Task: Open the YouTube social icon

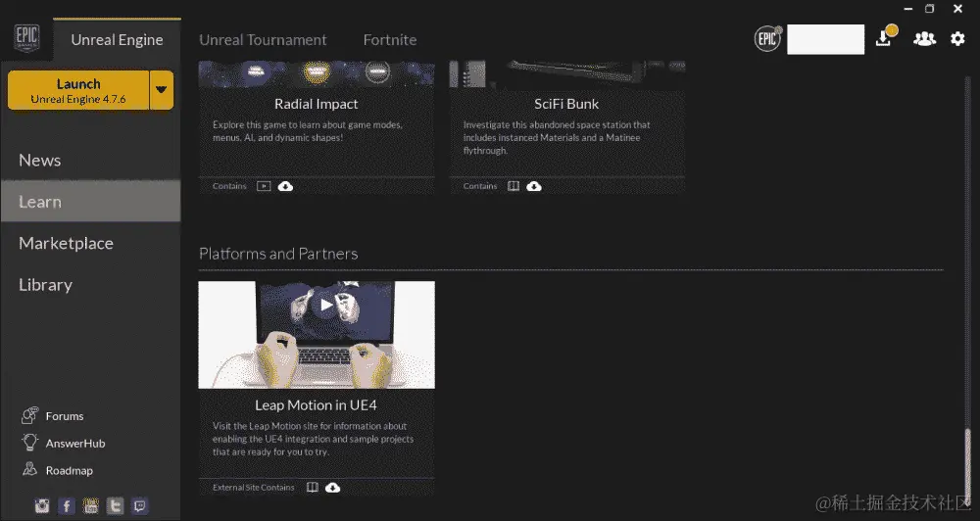Action: click(x=90, y=505)
